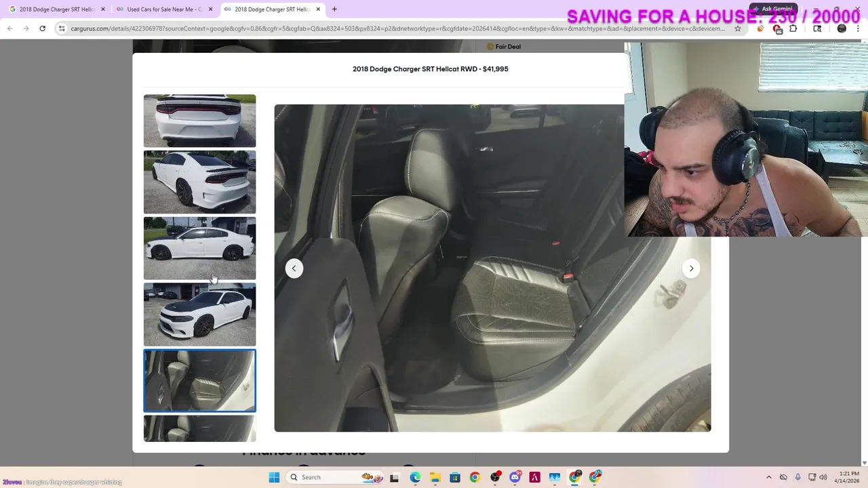Click the listing title 2018 Dodge Charger SRT Hellcat
The image size is (868, 488).
tap(430, 69)
